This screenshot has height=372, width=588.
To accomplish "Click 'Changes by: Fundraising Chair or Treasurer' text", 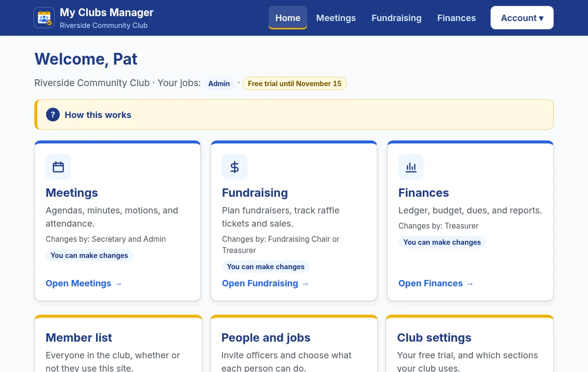I will [281, 245].
